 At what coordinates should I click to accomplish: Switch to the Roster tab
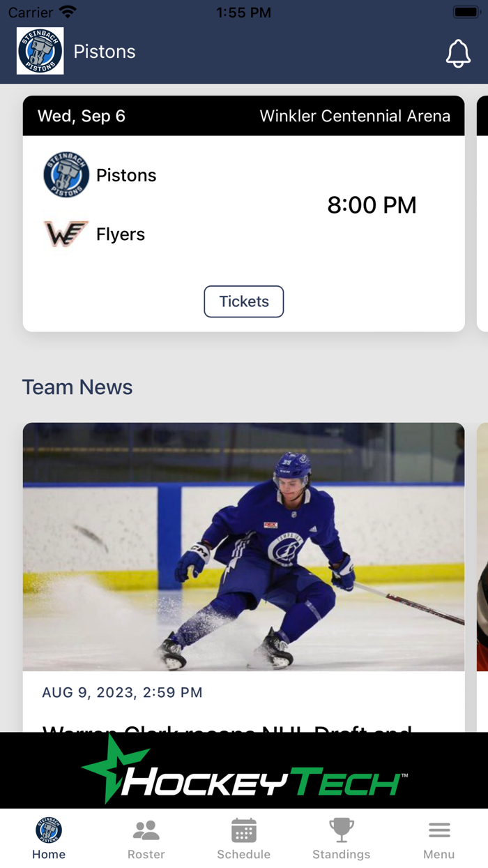click(146, 837)
